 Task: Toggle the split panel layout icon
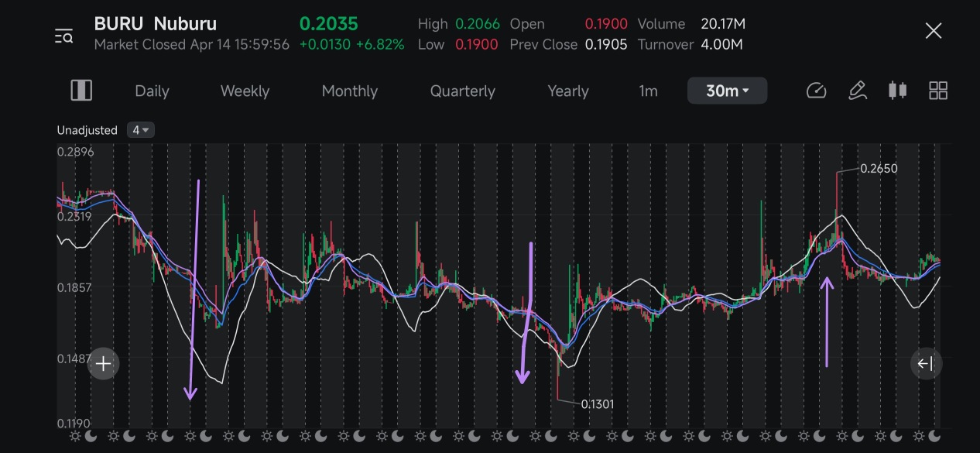click(x=81, y=91)
